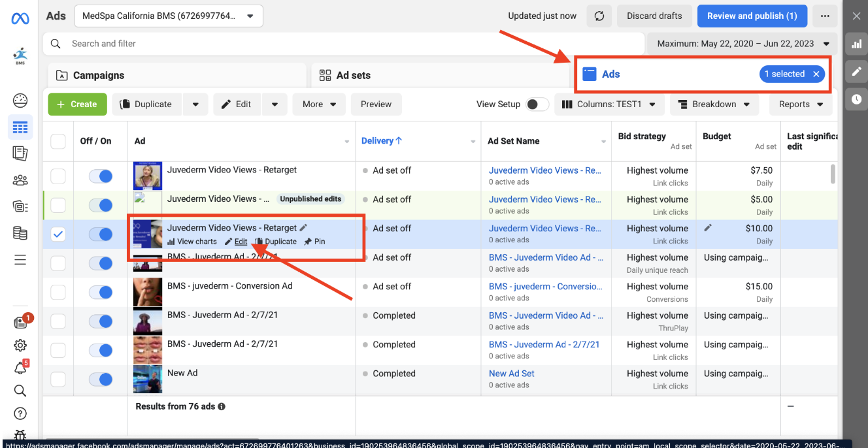
Task: Click Discard drafts
Action: (x=654, y=16)
